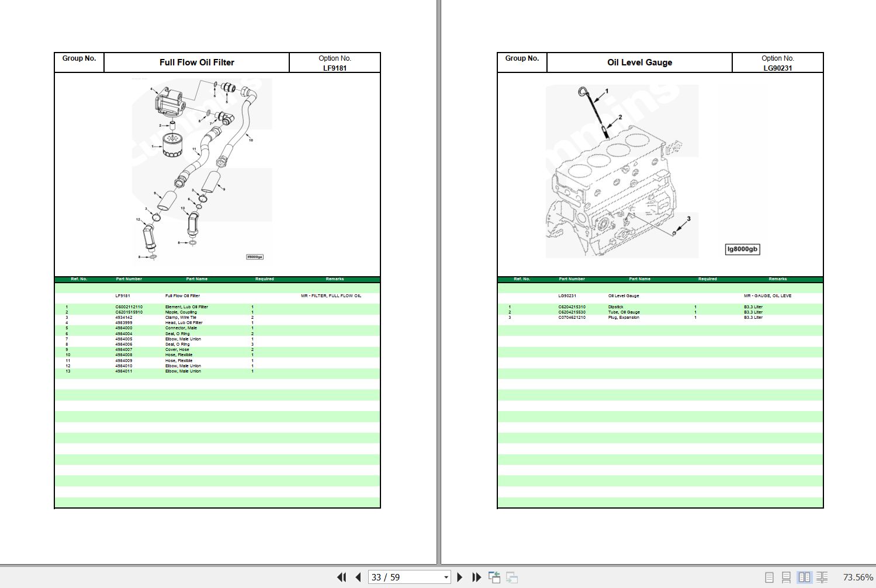Jump to the last page

point(476,577)
